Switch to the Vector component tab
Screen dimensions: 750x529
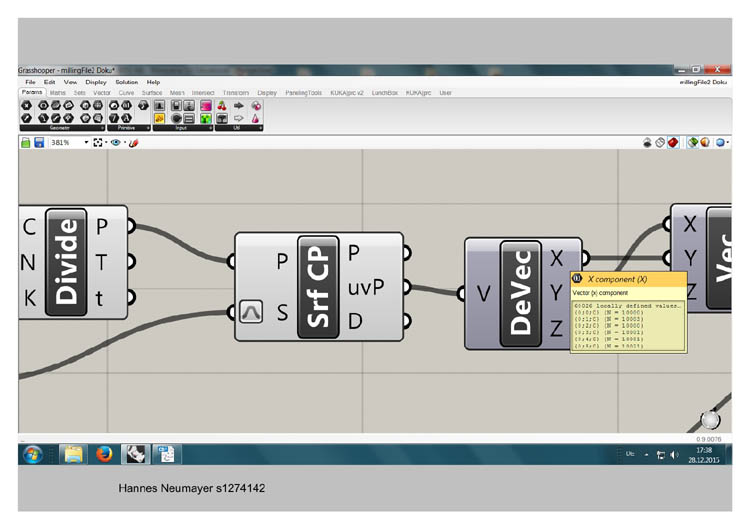pos(101,93)
